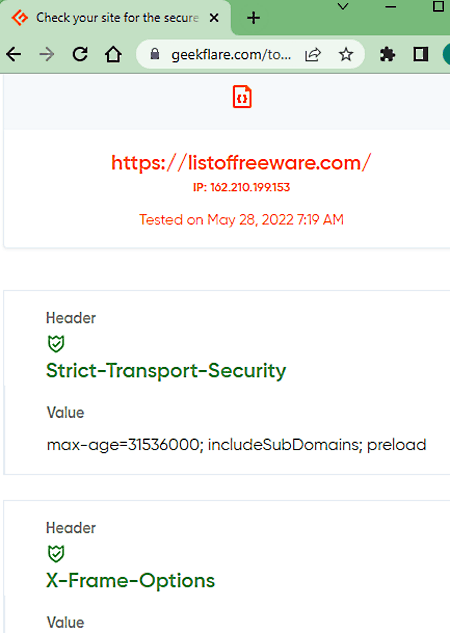450x633 pixels.
Task: Click shield icon above X-Frame-Options
Action: coord(56,553)
